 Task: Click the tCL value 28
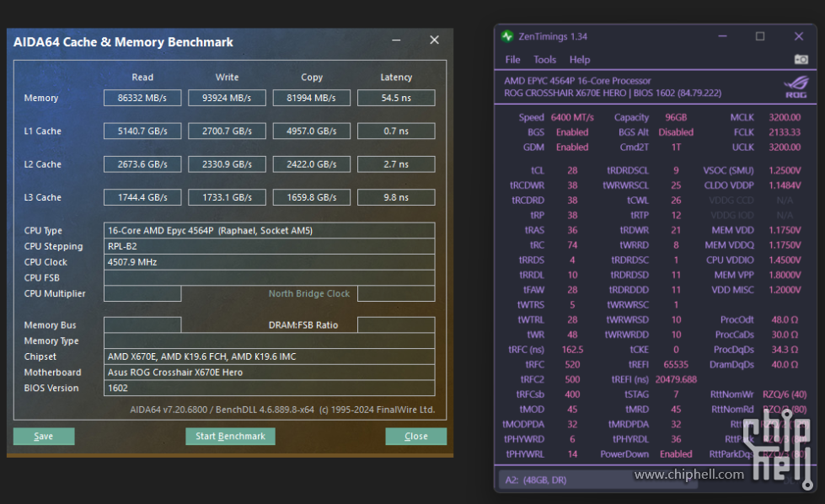coord(572,170)
